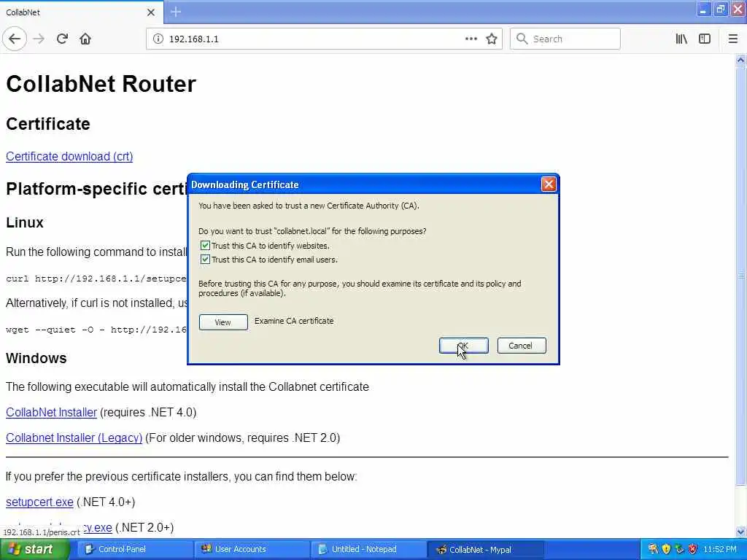Focus the Search field in toolbar
This screenshot has height=560, width=747.
coord(565,39)
